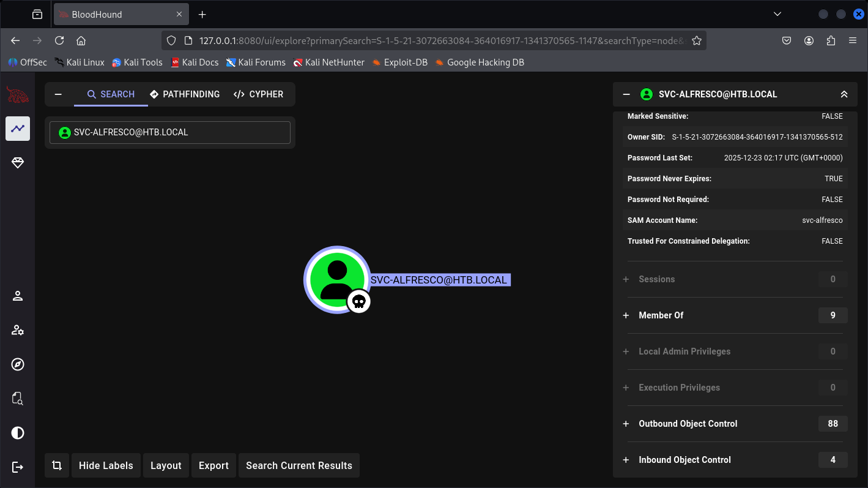
Task: Click the compass icon in sidebar
Action: [x=18, y=365]
